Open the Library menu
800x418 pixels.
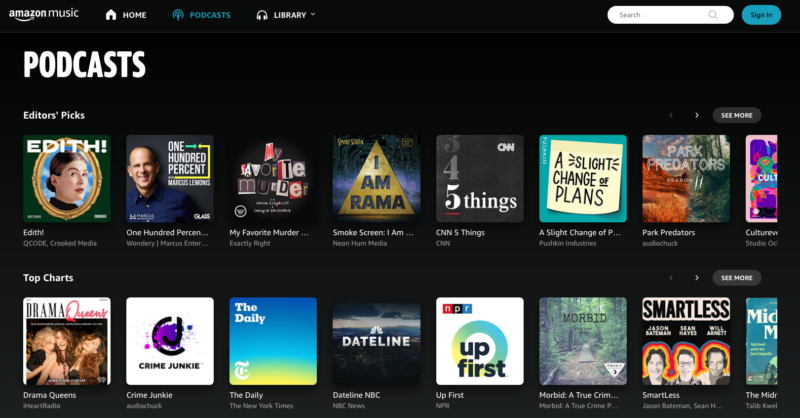(286, 15)
